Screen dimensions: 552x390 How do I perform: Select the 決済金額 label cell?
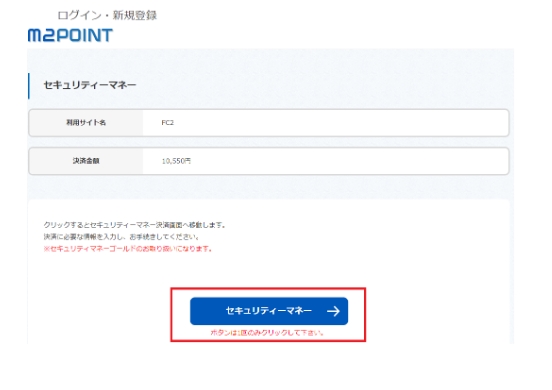(86, 161)
